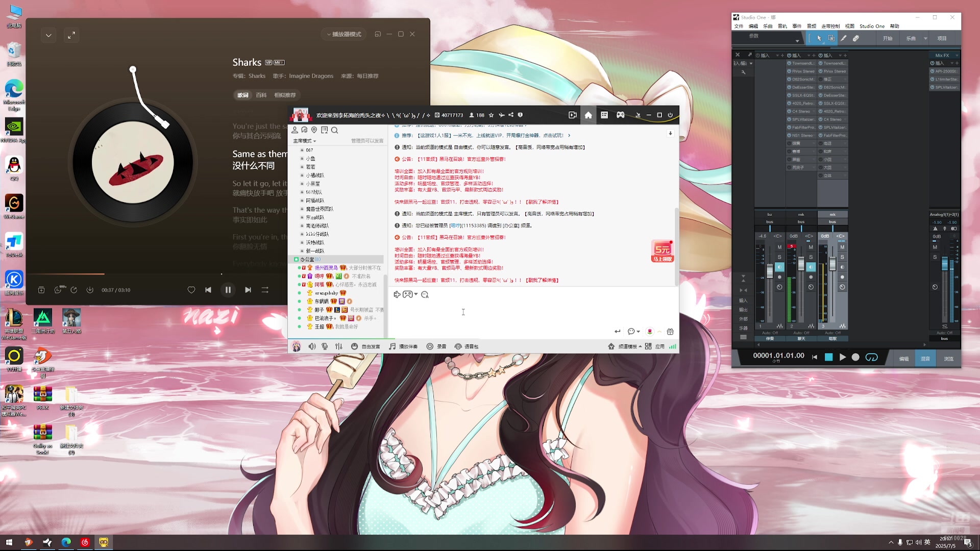Expand music player to fullscreen view
Screen dimensions: 980x551
point(71,35)
